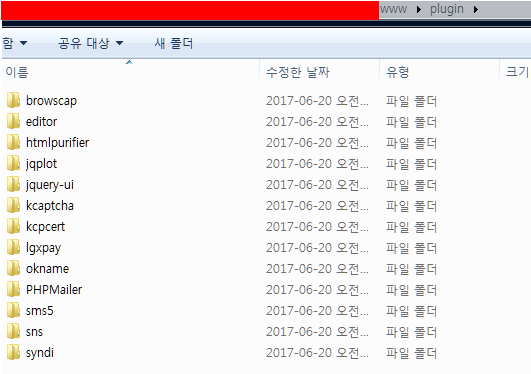Viewport: 531px width, 374px height.
Task: Select the PHPMailer folder icon
Action: click(x=14, y=289)
